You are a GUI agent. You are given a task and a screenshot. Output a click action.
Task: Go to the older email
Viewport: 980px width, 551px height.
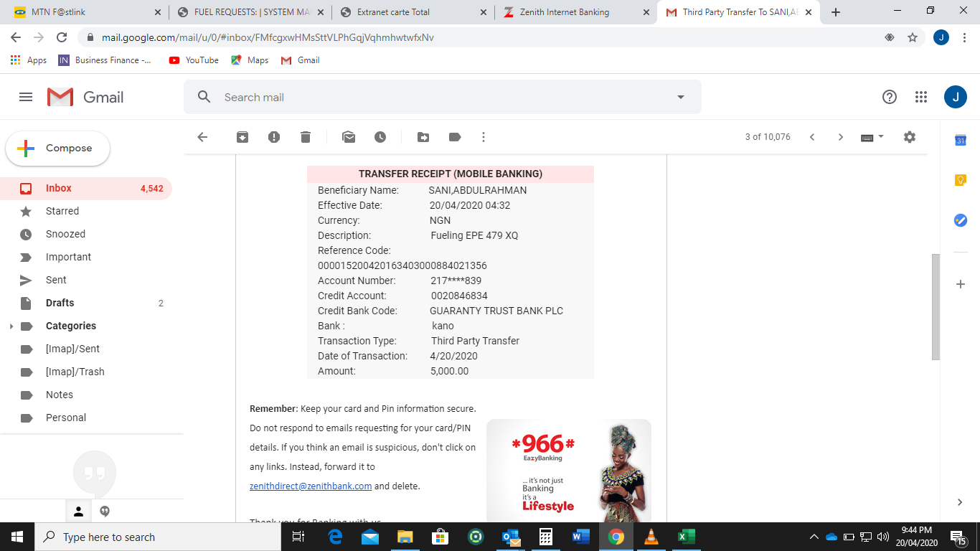841,137
